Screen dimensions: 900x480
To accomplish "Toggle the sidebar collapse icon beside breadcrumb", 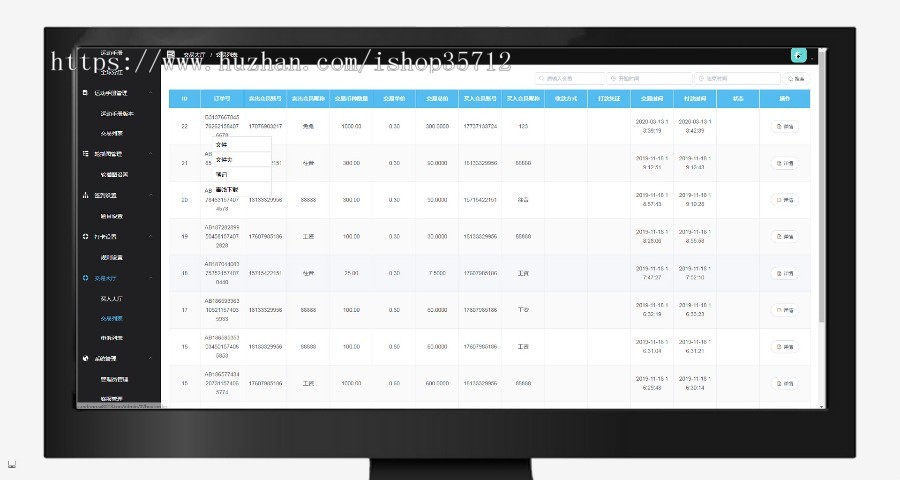I will click(x=170, y=54).
